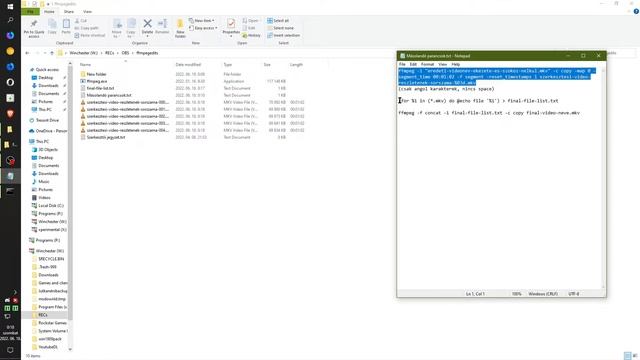The image size is (640, 360).
Task: Select the MKV file ending in 000
Action: pyautogui.click(x=127, y=102)
